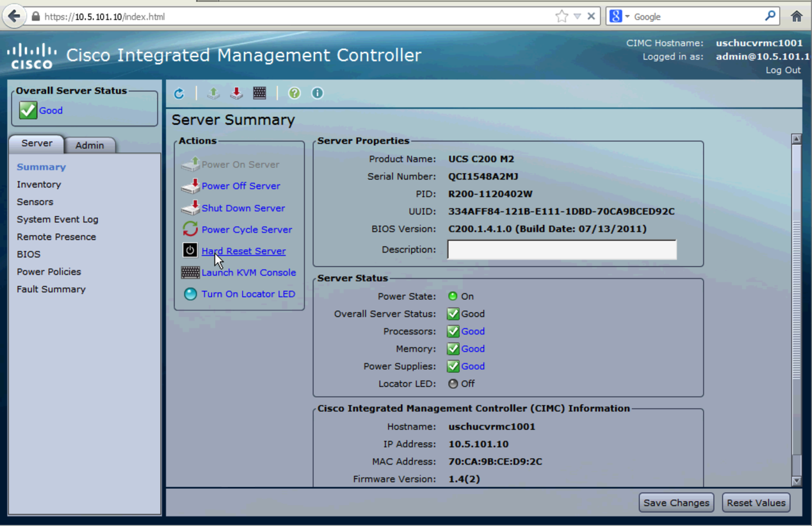Launch KVM console from the toolbar keyboard icon
The width and height of the screenshot is (812, 526).
(259, 94)
